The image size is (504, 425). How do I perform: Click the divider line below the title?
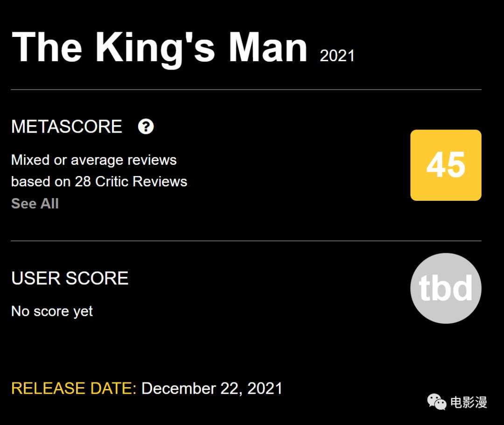(x=246, y=90)
